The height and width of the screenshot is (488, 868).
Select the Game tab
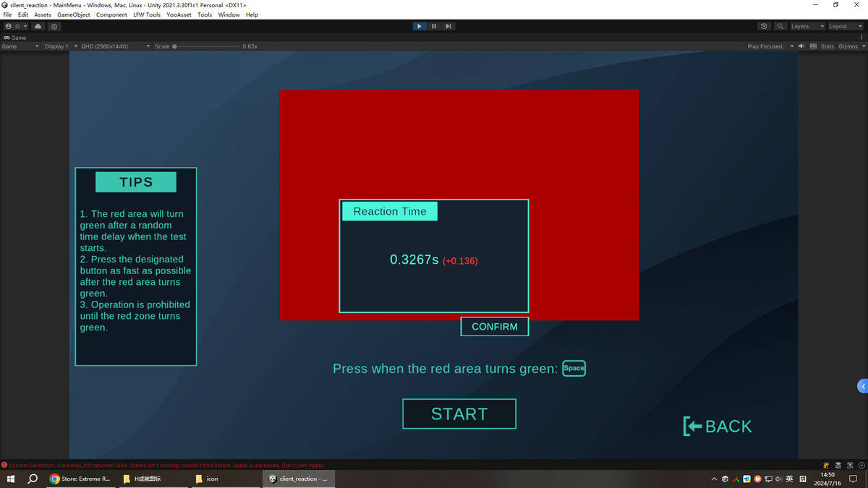(15, 38)
